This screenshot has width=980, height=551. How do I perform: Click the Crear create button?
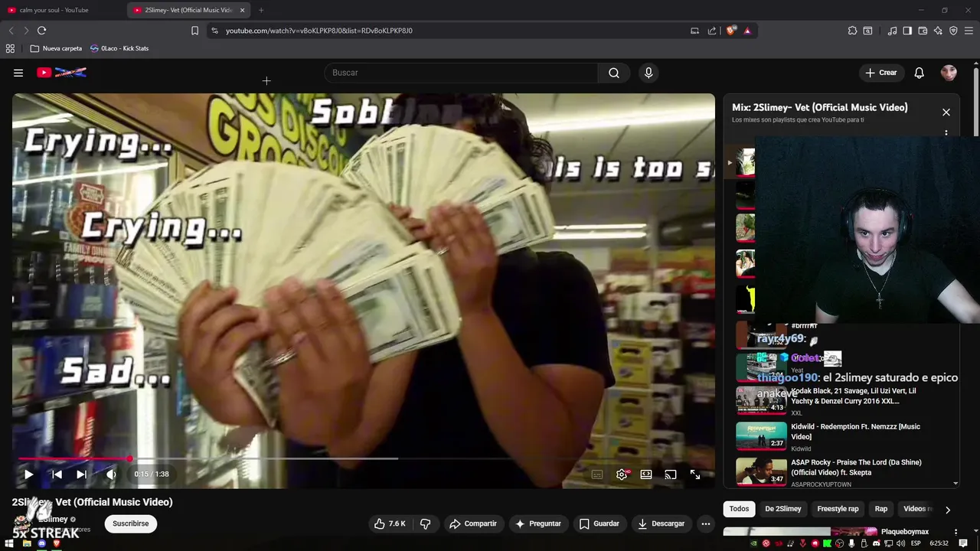pyautogui.click(x=880, y=73)
